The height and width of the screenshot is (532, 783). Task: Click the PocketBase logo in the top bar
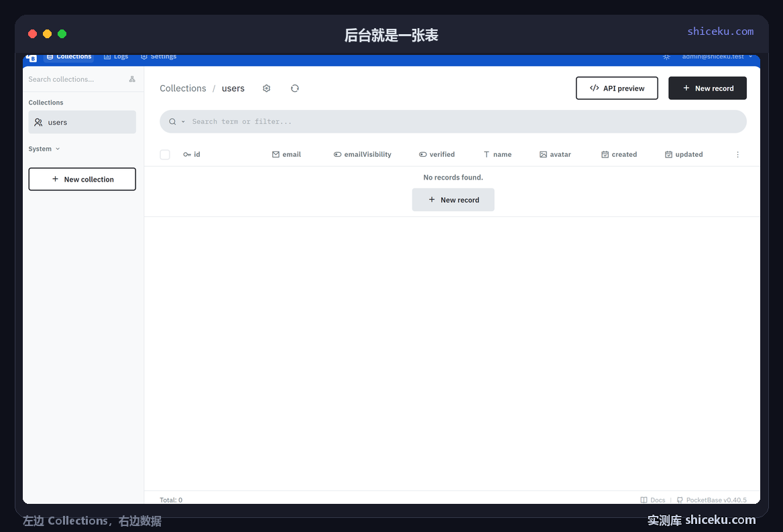point(32,58)
